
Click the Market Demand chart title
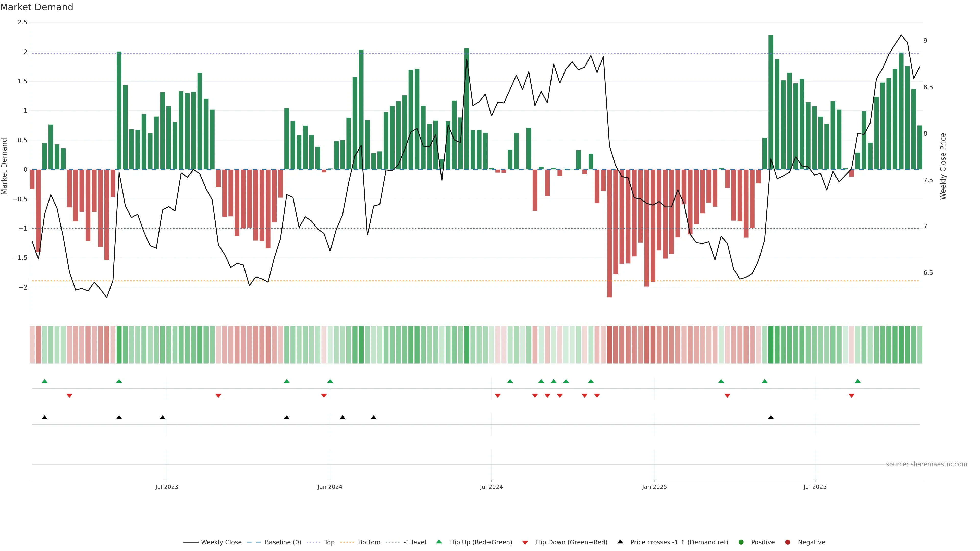36,7
